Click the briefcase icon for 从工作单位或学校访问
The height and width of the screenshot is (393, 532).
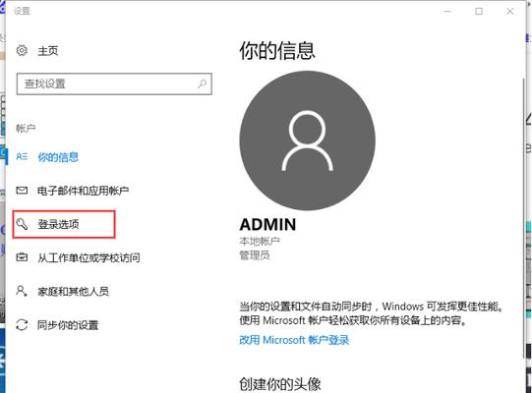pos(22,257)
